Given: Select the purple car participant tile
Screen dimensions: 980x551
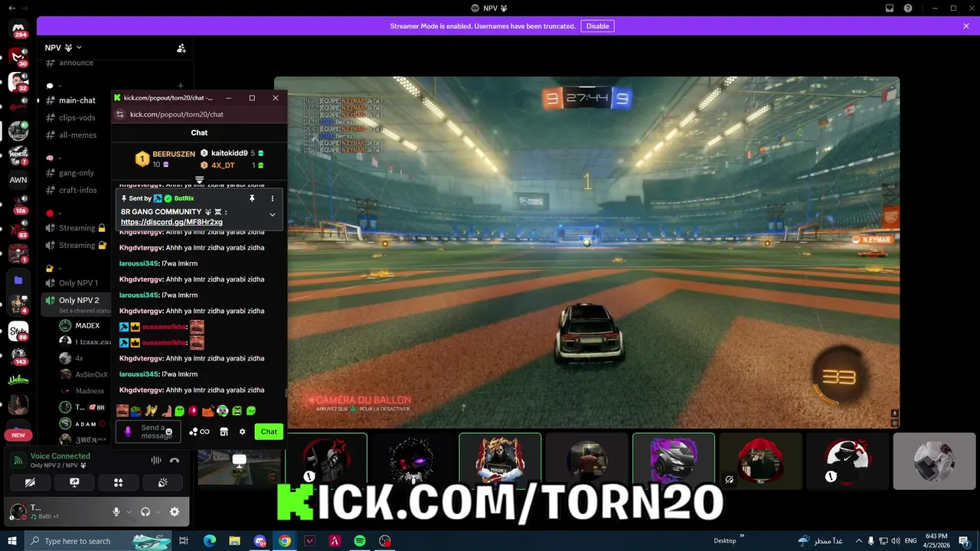Looking at the screenshot, I should pos(674,461).
